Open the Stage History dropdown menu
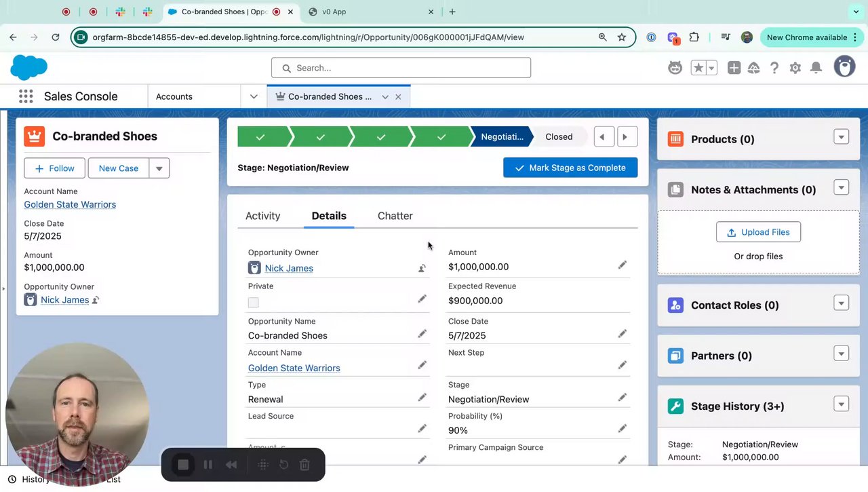 coord(841,404)
